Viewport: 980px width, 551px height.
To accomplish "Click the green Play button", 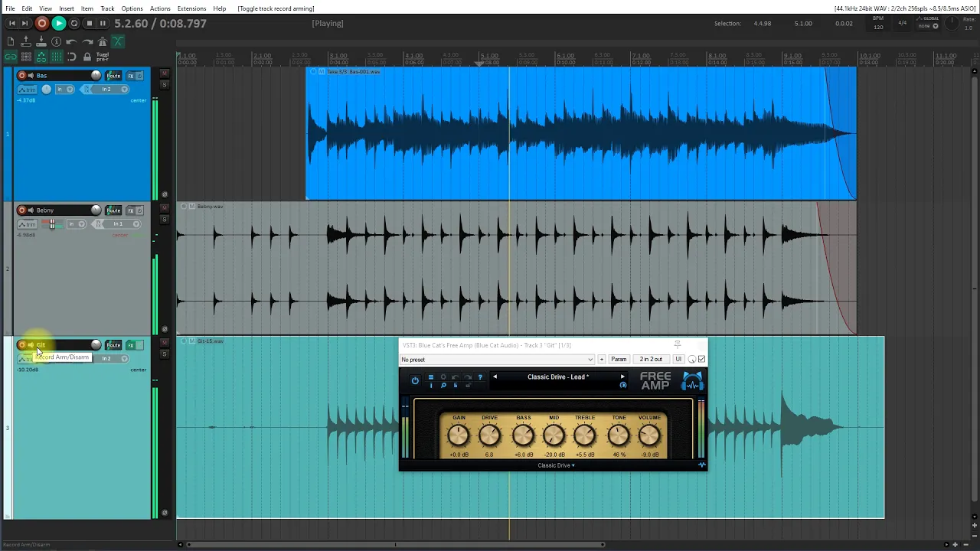I will point(59,24).
